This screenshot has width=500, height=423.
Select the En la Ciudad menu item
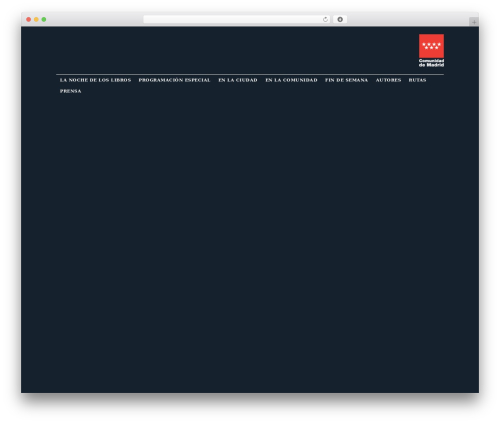click(238, 80)
